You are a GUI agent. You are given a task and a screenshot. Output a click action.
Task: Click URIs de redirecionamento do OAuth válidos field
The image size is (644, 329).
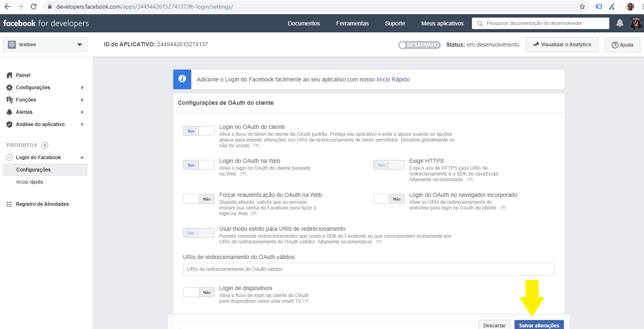click(x=369, y=269)
